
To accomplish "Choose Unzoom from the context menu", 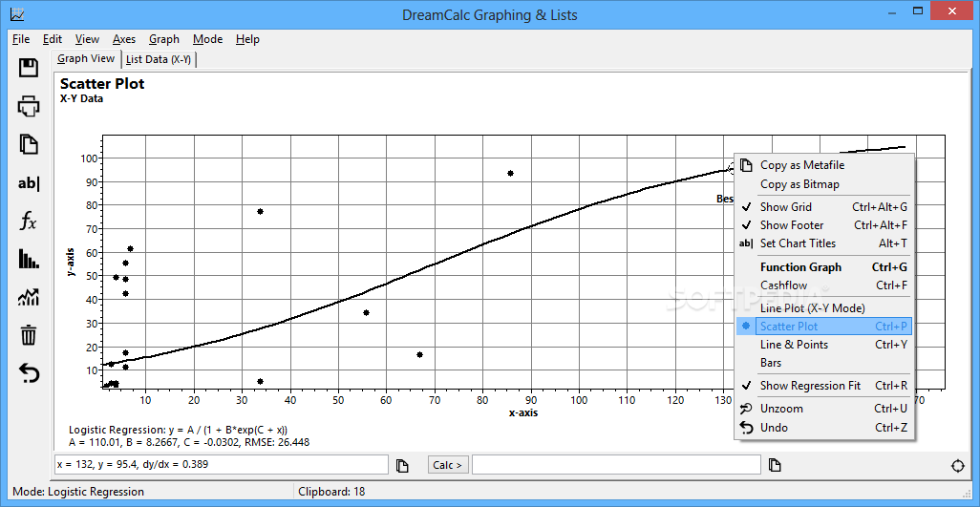I will (x=823, y=409).
